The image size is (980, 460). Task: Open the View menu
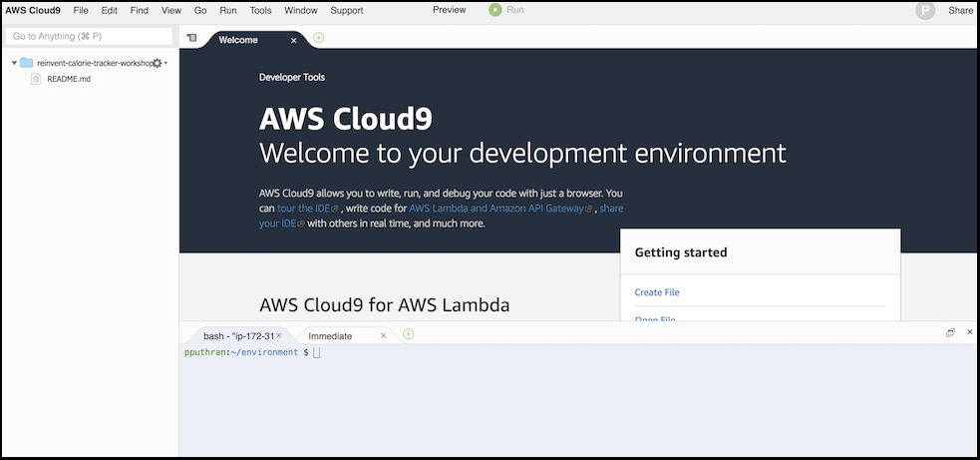171,11
